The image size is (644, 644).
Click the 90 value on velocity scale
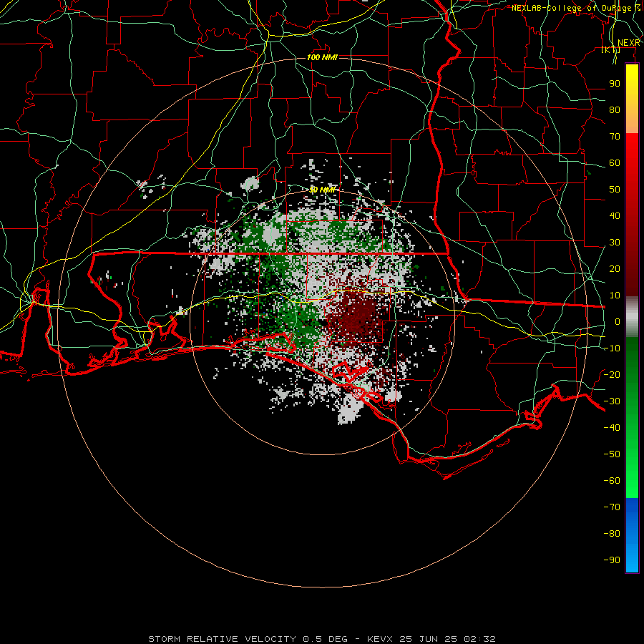(x=615, y=84)
